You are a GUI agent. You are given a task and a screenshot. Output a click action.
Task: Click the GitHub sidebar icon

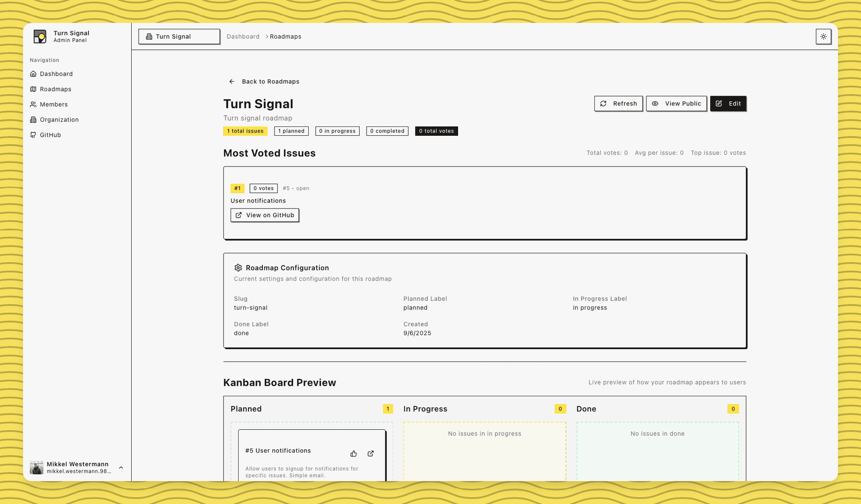pos(33,135)
